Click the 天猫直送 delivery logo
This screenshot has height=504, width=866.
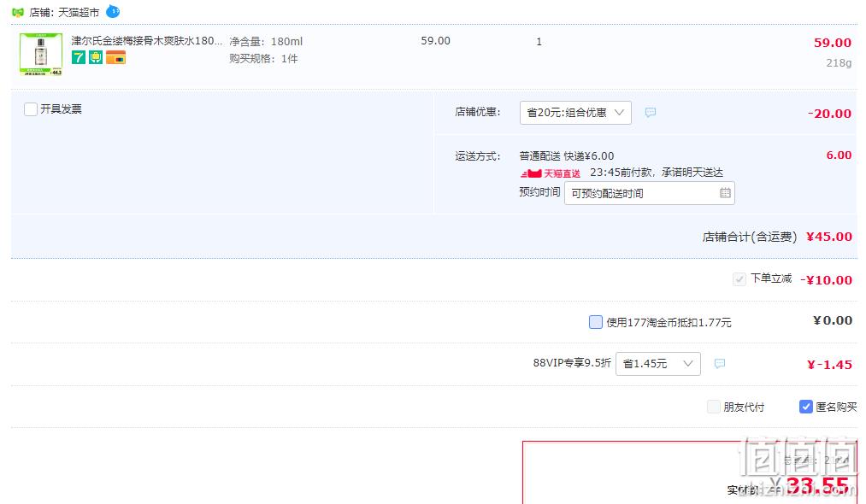click(x=550, y=173)
